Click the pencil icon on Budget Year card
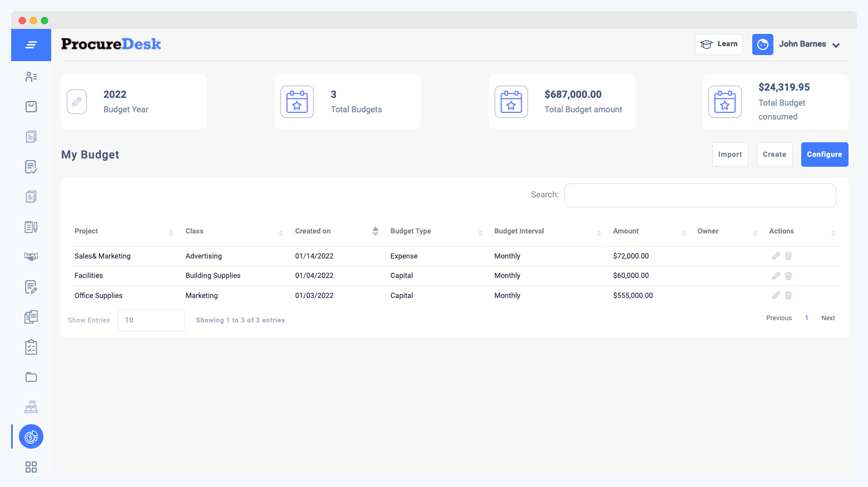868x487 pixels. [77, 101]
